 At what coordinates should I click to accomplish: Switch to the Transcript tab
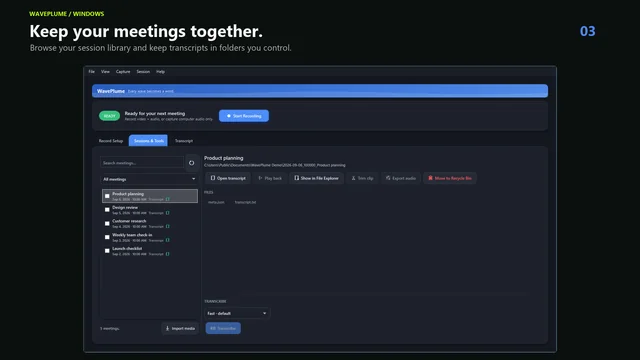coord(184,141)
